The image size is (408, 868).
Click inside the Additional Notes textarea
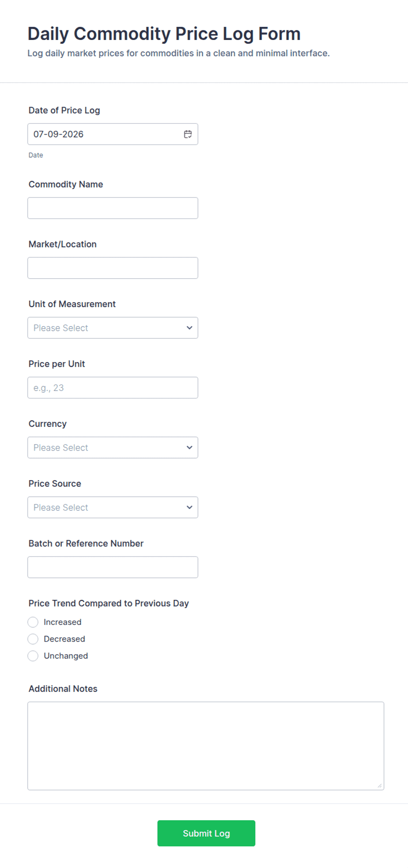(x=206, y=746)
